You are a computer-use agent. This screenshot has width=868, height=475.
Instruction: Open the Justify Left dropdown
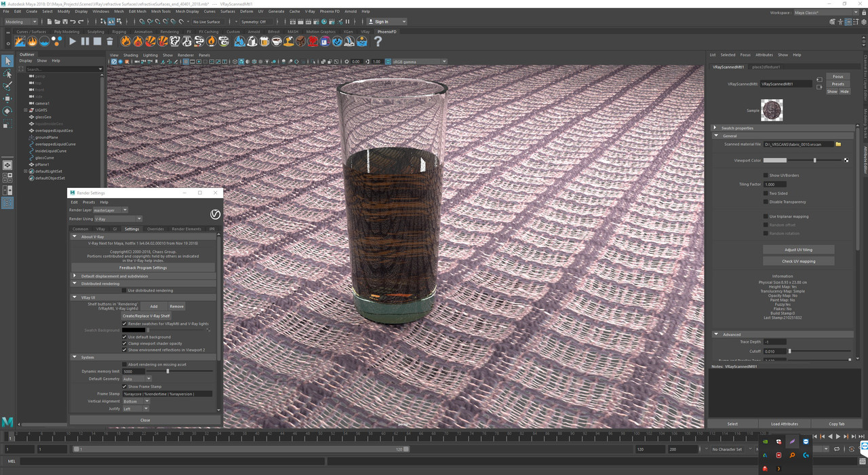point(135,408)
